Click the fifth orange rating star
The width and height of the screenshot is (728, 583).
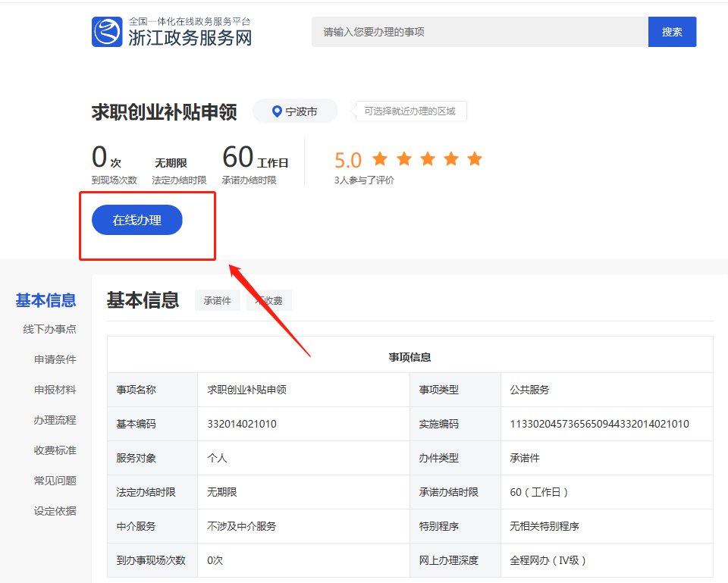coord(475,158)
